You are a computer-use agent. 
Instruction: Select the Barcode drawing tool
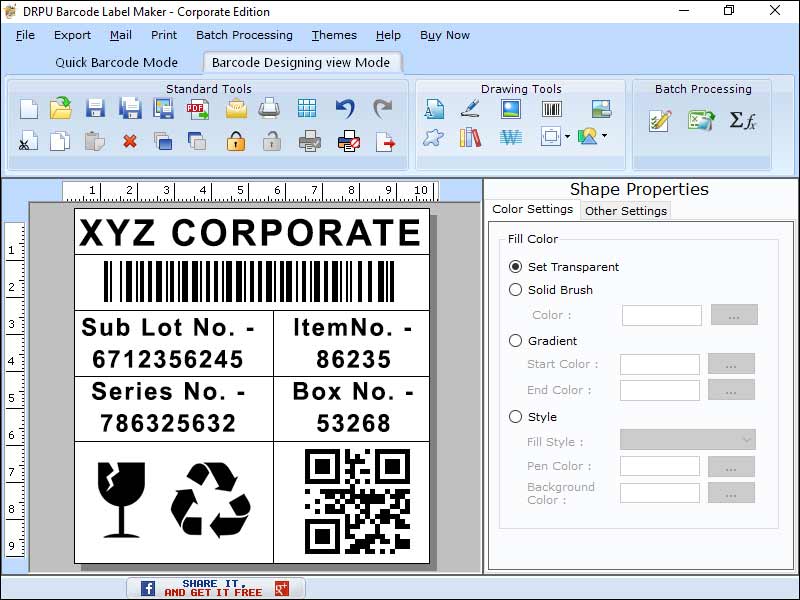[x=551, y=110]
